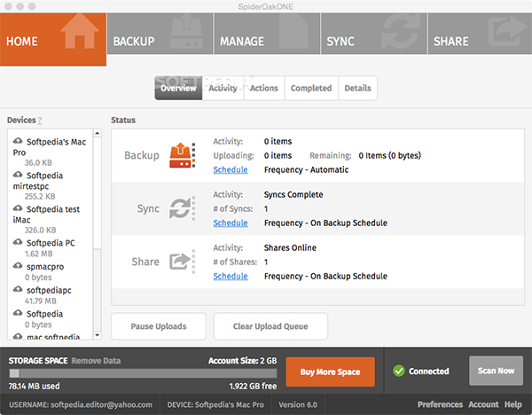Click the '41.79 MB' size under softpediapc
The image size is (532, 415).
coord(41,301)
